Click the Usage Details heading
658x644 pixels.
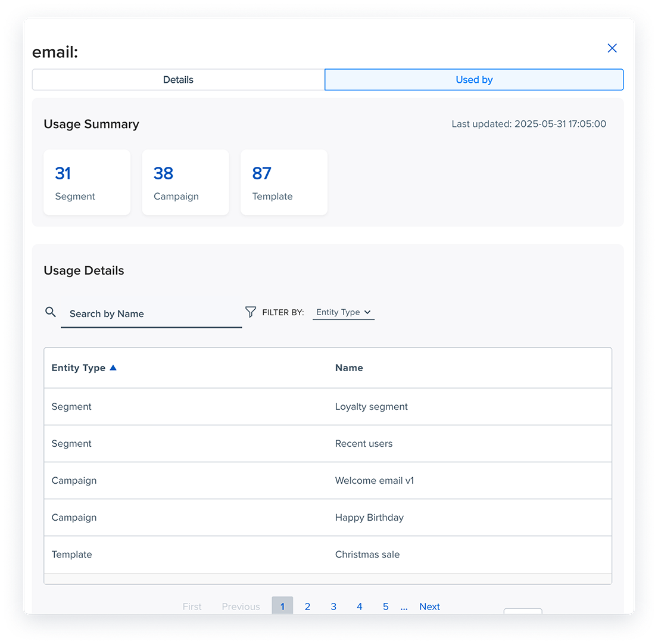[84, 271]
